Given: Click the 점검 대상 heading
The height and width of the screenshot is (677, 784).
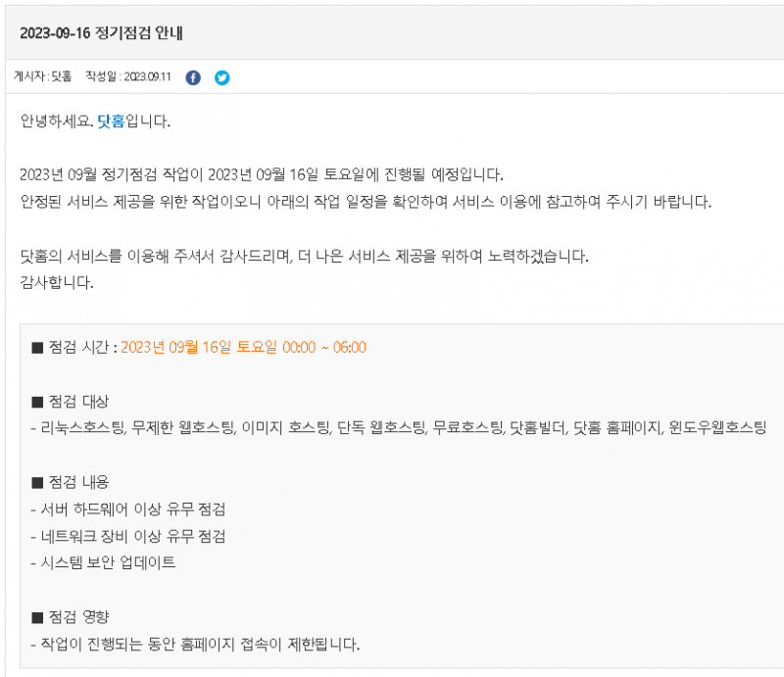Looking at the screenshot, I should (78, 401).
